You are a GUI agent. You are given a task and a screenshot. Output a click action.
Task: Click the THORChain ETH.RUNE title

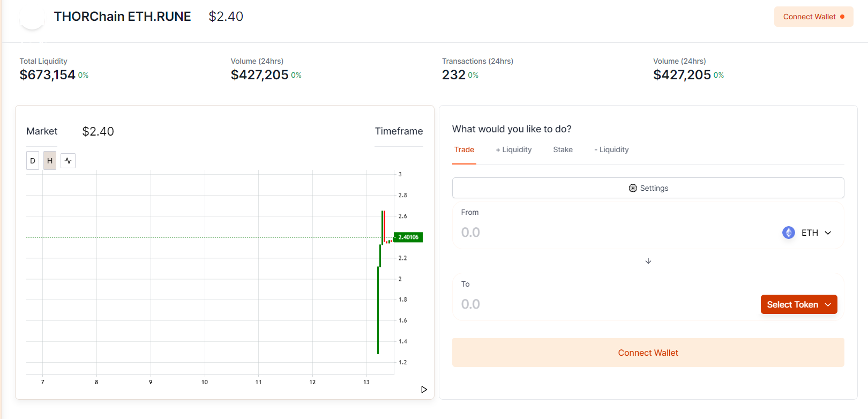coord(122,17)
